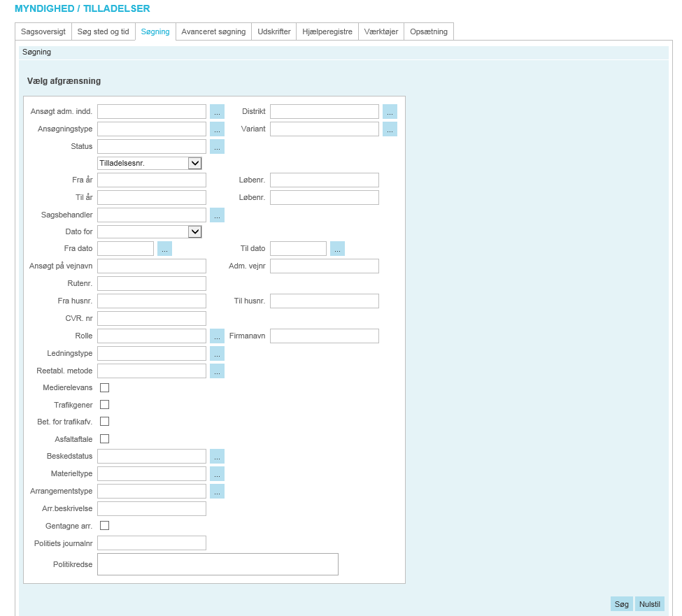Image resolution: width=682 pixels, height=616 pixels.
Task: Tick the Trafikgener checkbox
Action: pos(105,405)
